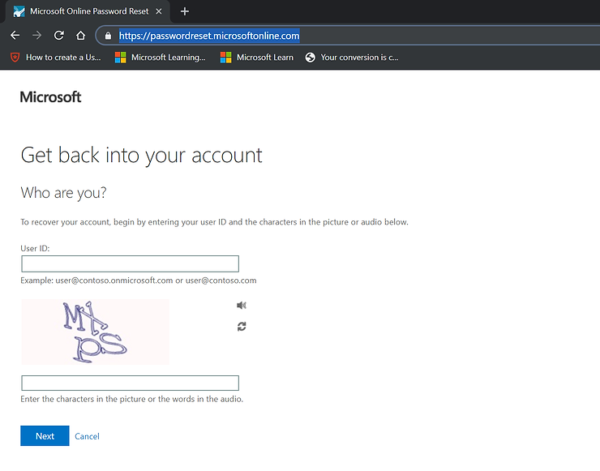
Task: Click the Cancel link
Action: pyautogui.click(x=87, y=436)
